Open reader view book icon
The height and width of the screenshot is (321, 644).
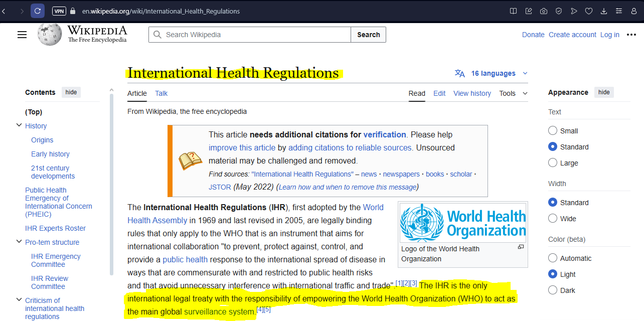(514, 11)
